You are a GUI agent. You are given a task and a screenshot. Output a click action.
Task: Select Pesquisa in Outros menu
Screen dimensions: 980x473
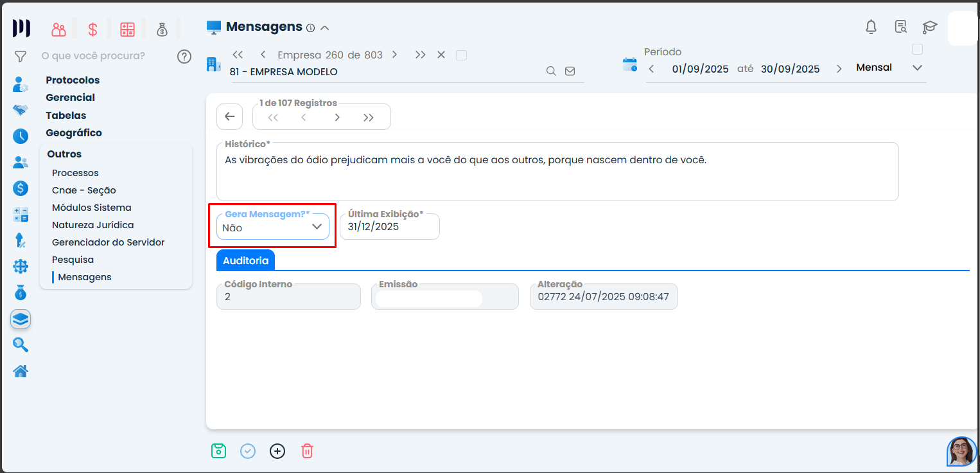pos(73,260)
